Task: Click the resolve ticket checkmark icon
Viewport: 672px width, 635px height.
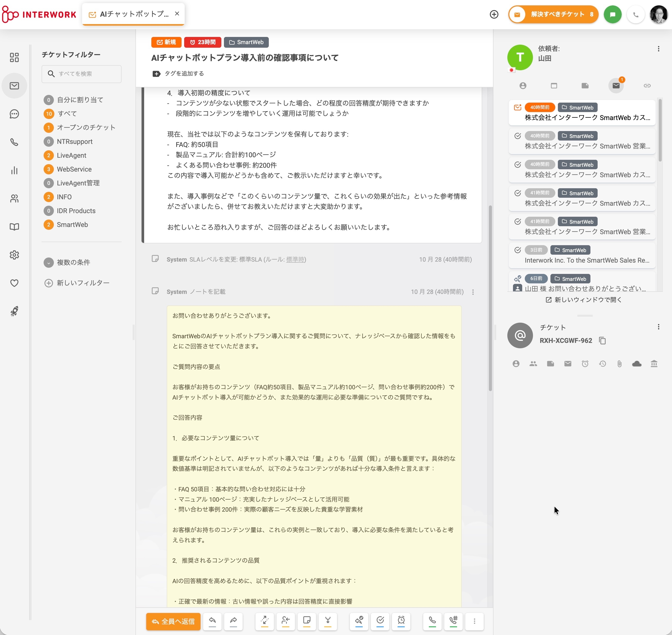Action: tap(380, 621)
